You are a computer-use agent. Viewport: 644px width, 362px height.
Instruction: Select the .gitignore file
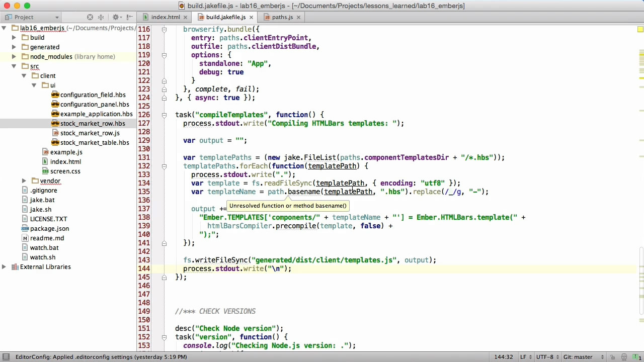click(44, 191)
